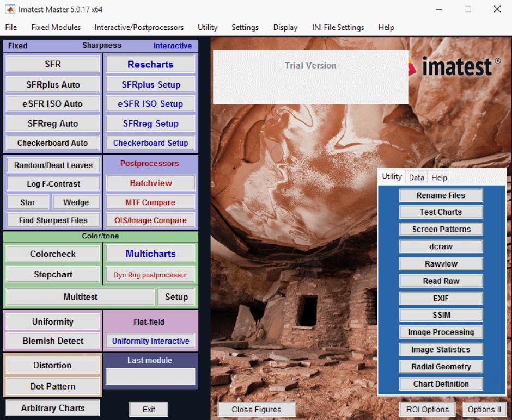Click the Imatest app icon in title bar

point(10,9)
